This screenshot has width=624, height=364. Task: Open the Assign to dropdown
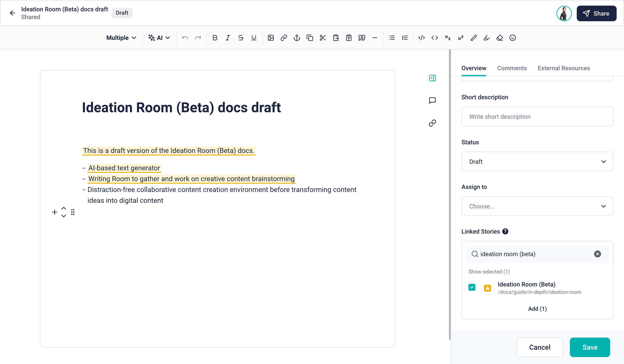click(x=537, y=206)
